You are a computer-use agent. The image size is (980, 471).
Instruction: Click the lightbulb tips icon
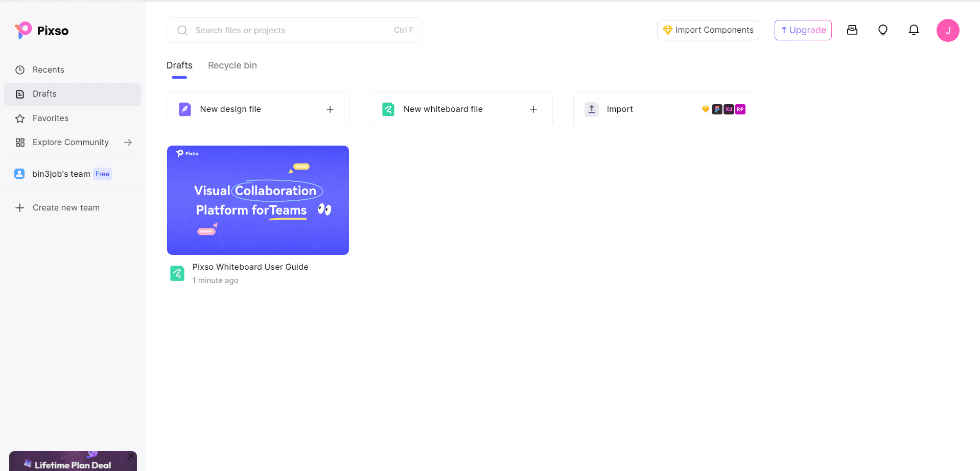pos(883,30)
